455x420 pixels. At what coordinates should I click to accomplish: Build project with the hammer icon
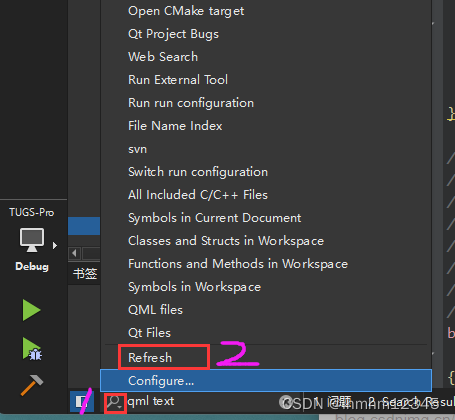pyautogui.click(x=32, y=385)
